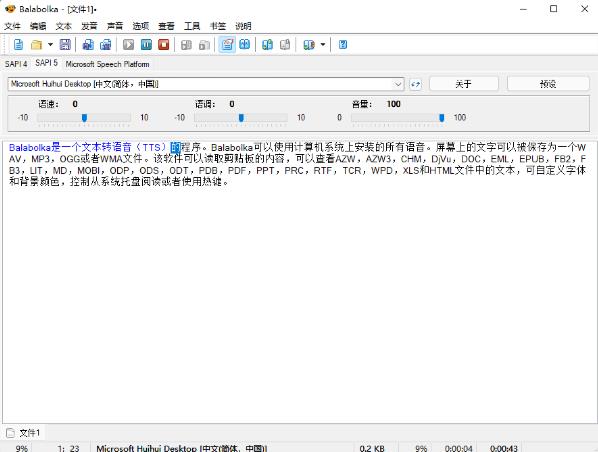Viewport: 598px width, 452px height.
Task: Open help with the question mark icon
Action: click(x=343, y=45)
